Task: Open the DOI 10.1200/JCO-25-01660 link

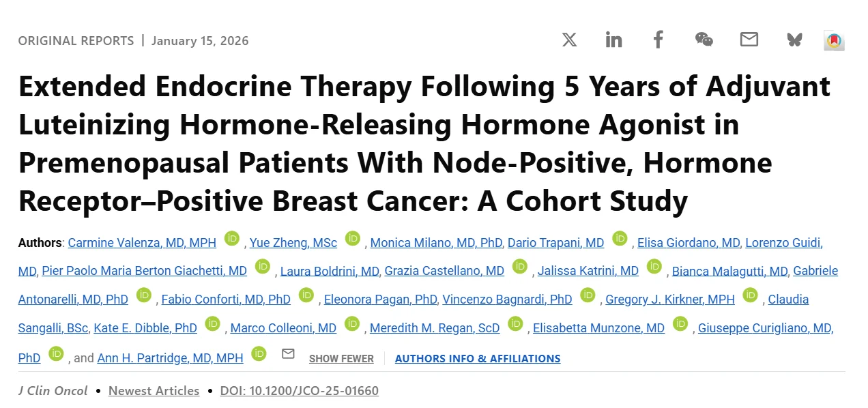Action: pyautogui.click(x=300, y=391)
